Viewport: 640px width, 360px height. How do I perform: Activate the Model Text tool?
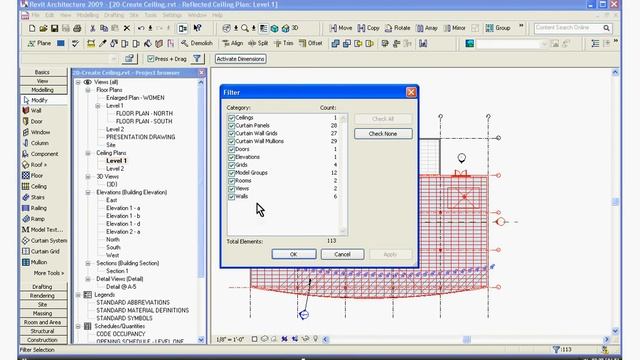(42, 230)
